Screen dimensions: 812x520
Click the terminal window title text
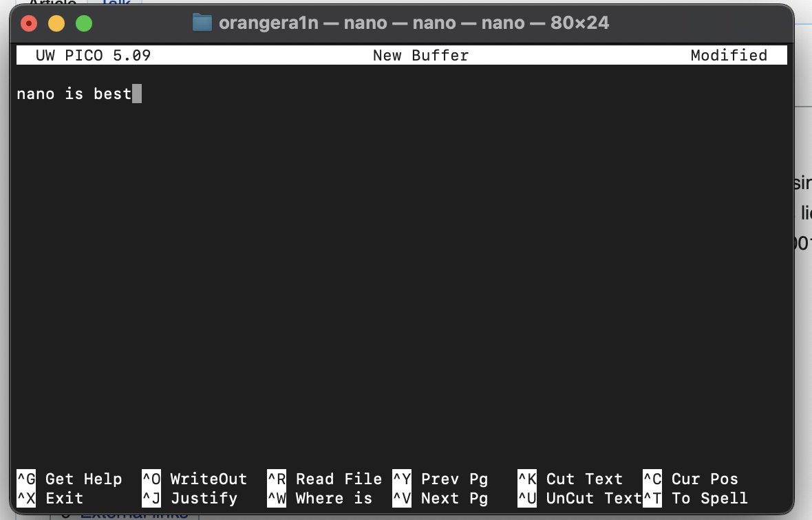414,23
